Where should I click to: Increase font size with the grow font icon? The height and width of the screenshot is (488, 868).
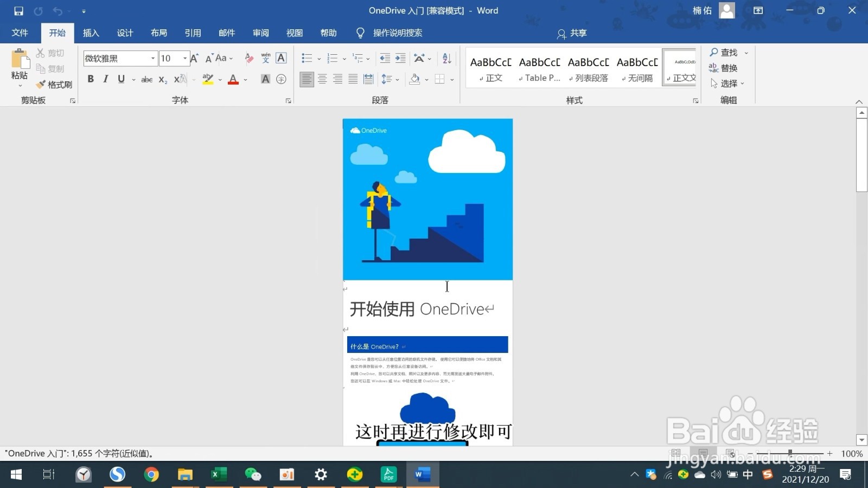click(194, 58)
